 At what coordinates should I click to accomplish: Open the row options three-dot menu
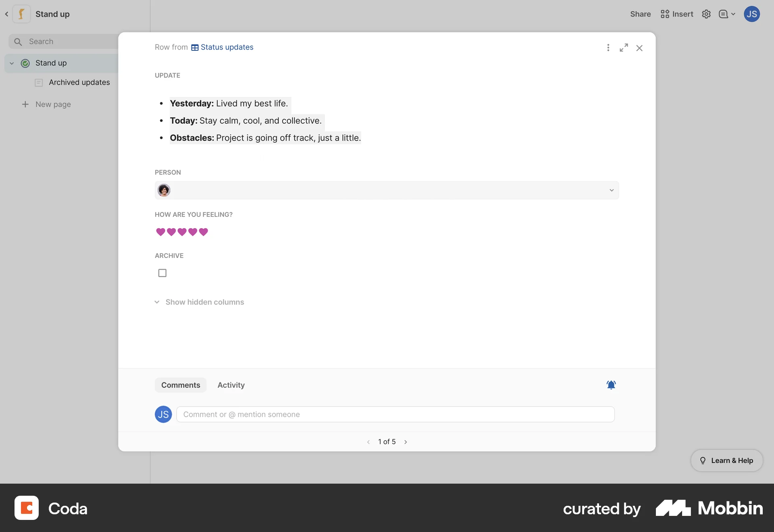pyautogui.click(x=608, y=48)
